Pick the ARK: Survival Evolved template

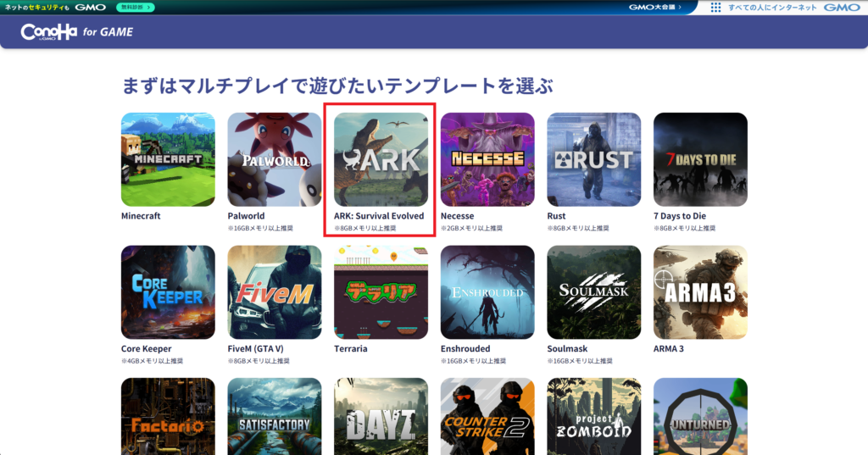(381, 159)
